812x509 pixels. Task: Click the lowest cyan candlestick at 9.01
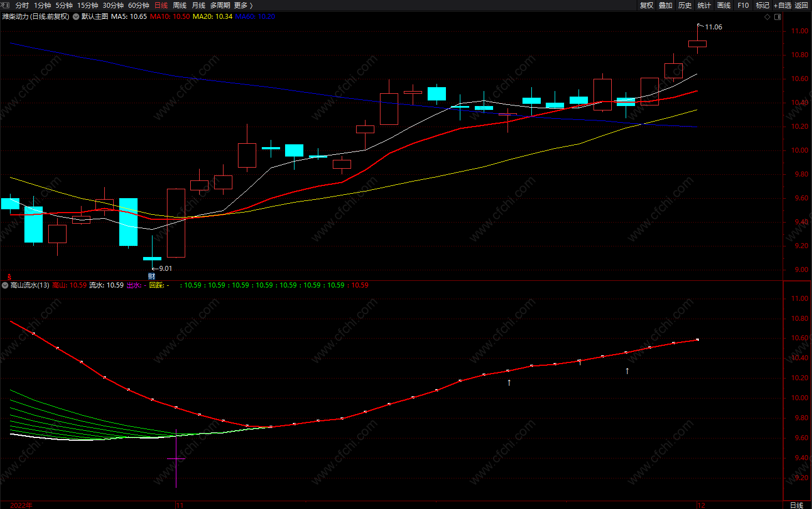(x=152, y=258)
